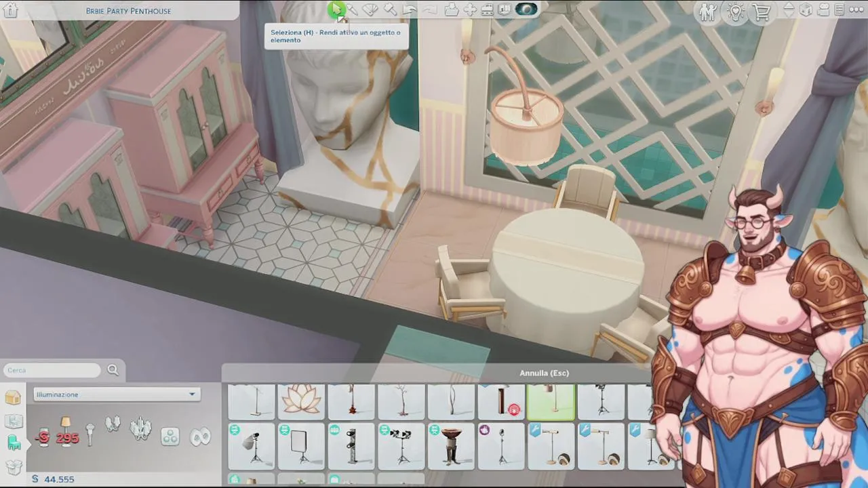Pick the eyedropper tool in top toolbar
Viewport: 868px width, 488px height.
pyautogui.click(x=353, y=9)
